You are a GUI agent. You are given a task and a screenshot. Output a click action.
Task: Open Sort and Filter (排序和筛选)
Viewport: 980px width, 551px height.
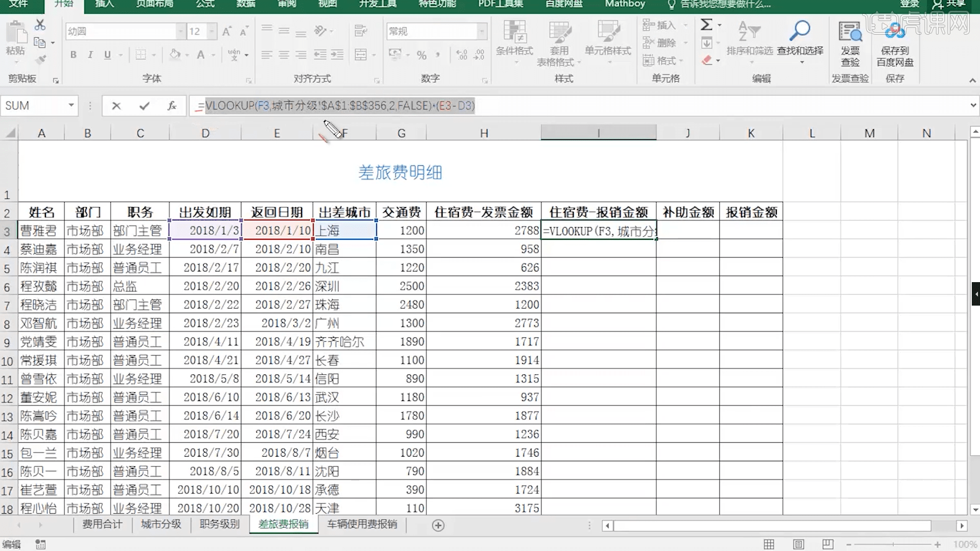click(x=750, y=42)
